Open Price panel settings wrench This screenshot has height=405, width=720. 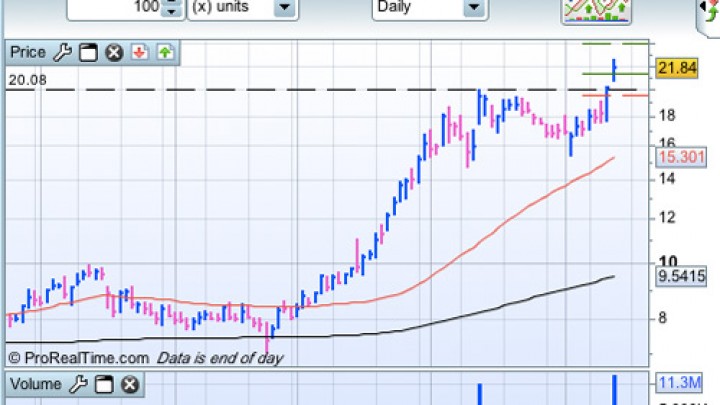(62, 52)
